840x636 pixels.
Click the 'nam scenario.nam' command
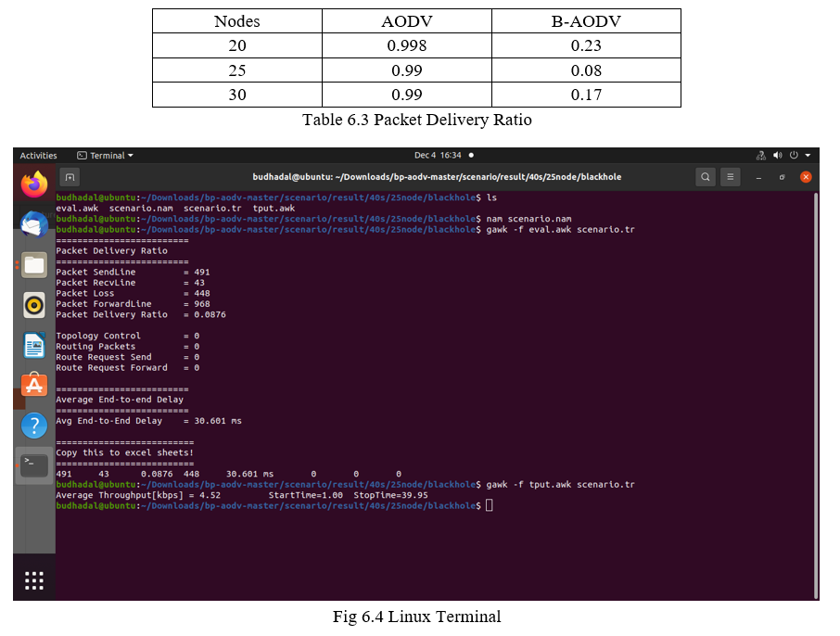[528, 219]
